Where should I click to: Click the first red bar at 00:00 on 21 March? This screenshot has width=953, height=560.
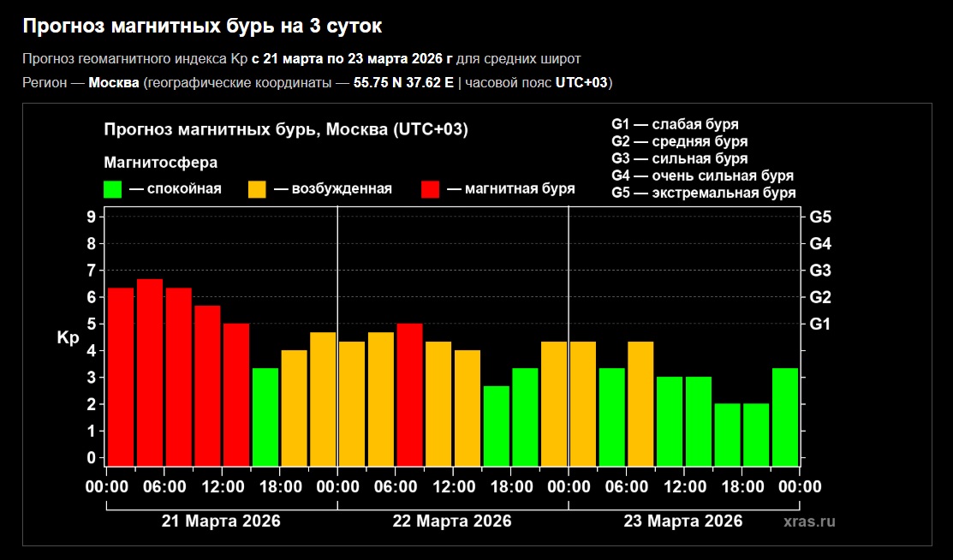click(x=121, y=377)
